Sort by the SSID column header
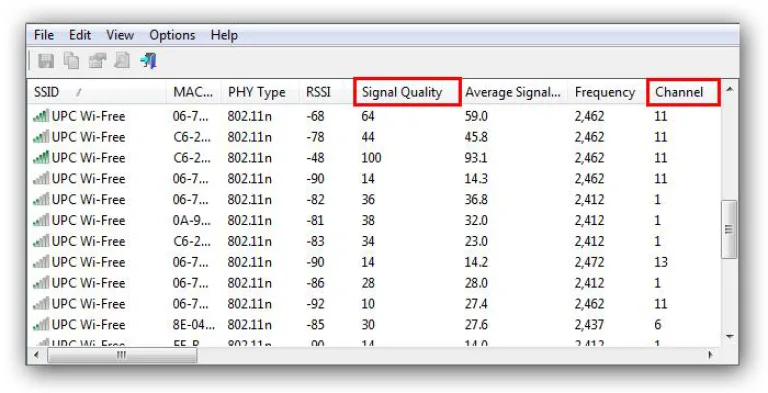Image resolution: width=768 pixels, height=393 pixels. pyautogui.click(x=96, y=92)
